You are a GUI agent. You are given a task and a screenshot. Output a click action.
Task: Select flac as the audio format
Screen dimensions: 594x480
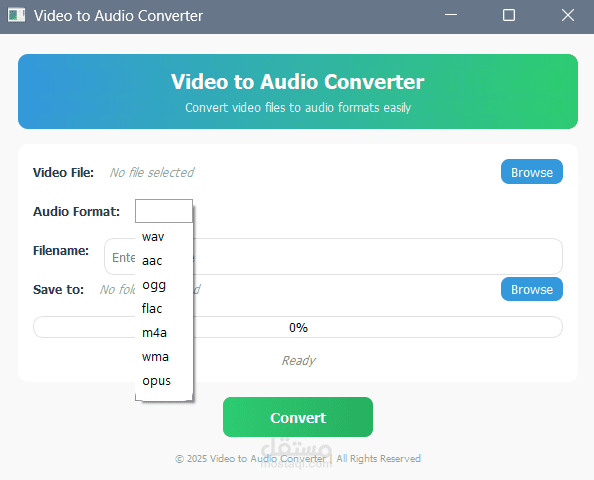click(164, 309)
